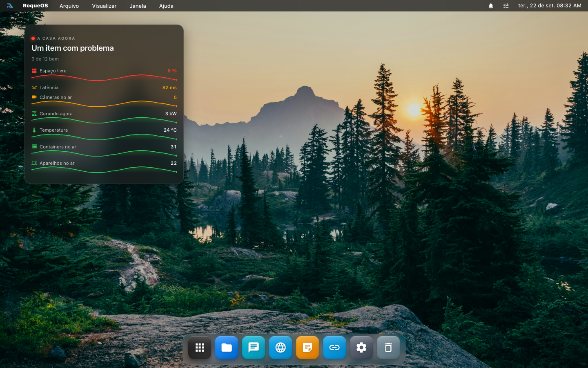The width and height of the screenshot is (588, 368).
Task: Click the 'Aparelhos no ar' label
Action: pyautogui.click(x=57, y=163)
